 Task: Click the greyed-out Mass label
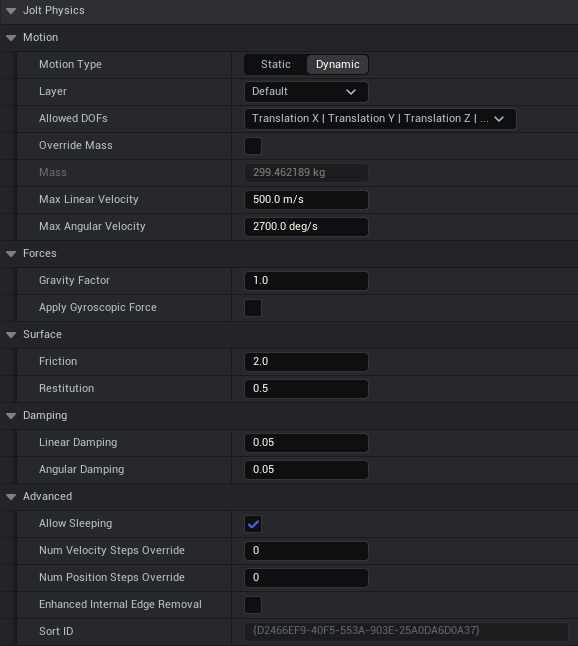click(53, 173)
